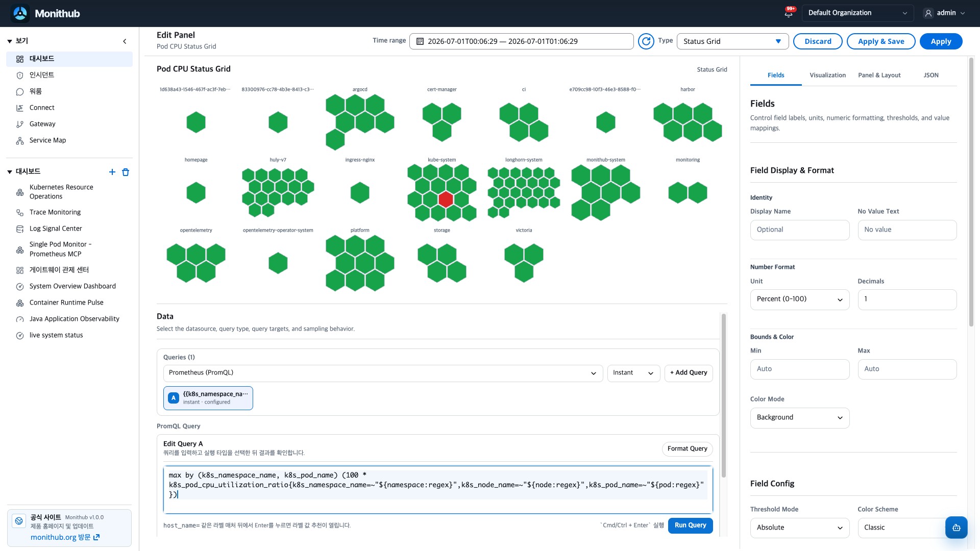The image size is (980, 551).
Task: Refresh the time range with circular arrow
Action: coord(646,41)
